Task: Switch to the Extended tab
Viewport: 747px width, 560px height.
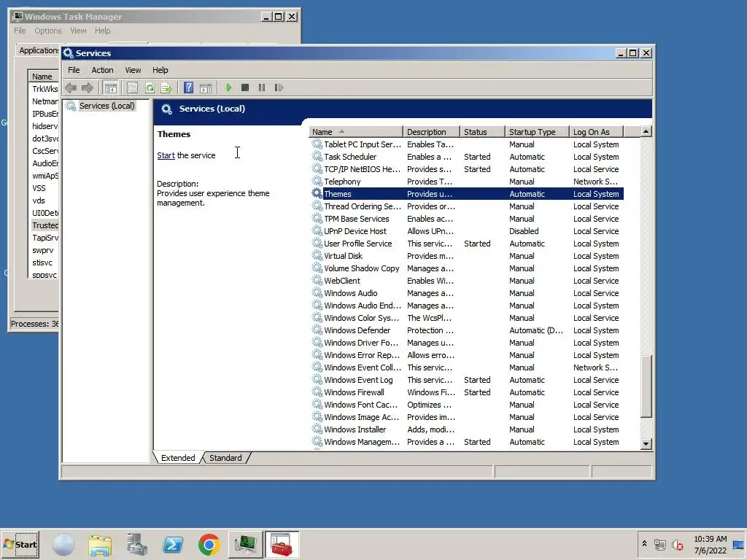Action: pyautogui.click(x=178, y=458)
